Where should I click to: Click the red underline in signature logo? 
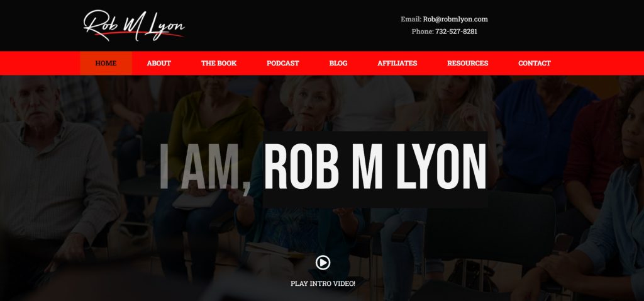[139, 33]
